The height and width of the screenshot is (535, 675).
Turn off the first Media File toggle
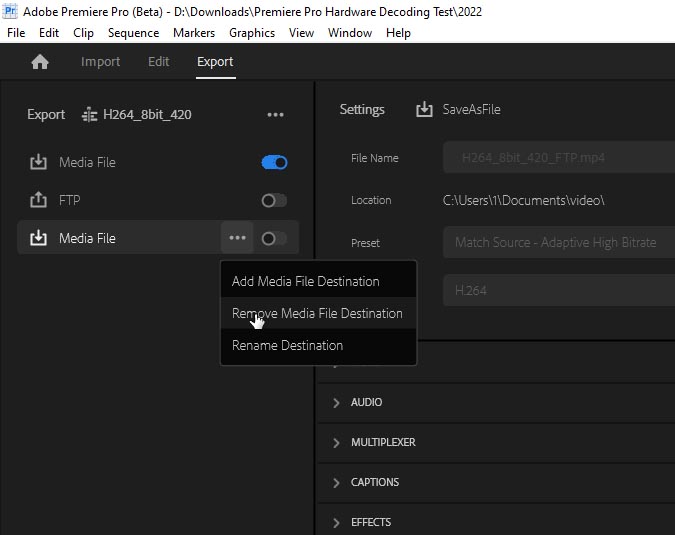(x=274, y=163)
